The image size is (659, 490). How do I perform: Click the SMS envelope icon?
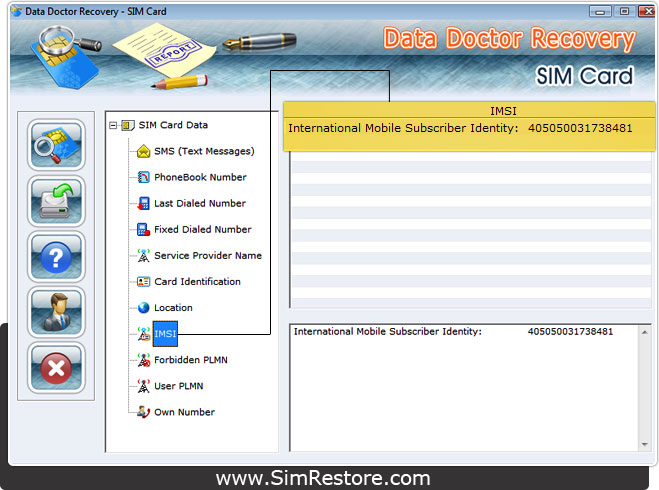(x=143, y=151)
